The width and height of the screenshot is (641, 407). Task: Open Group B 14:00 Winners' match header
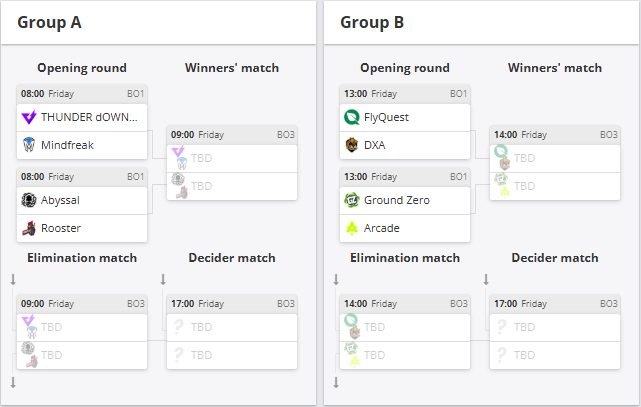click(x=555, y=135)
